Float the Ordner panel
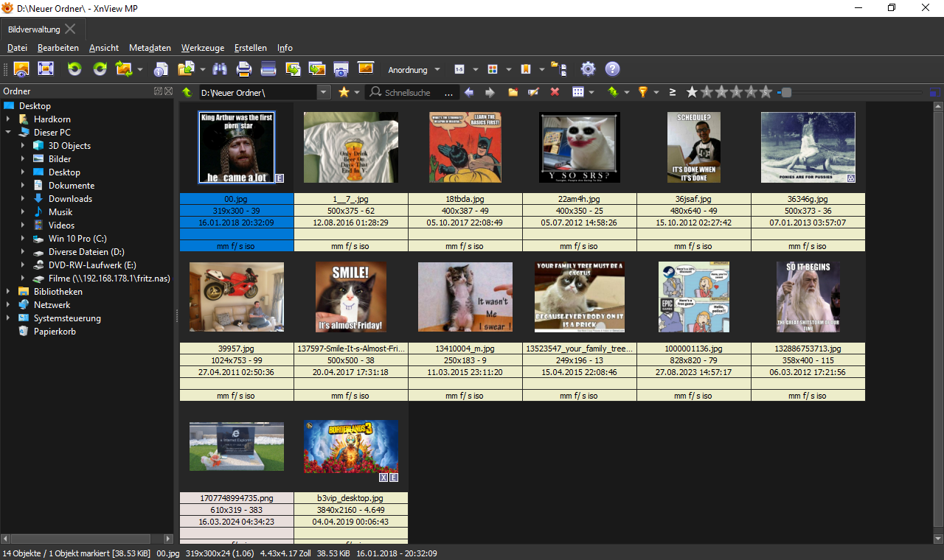 (x=158, y=91)
